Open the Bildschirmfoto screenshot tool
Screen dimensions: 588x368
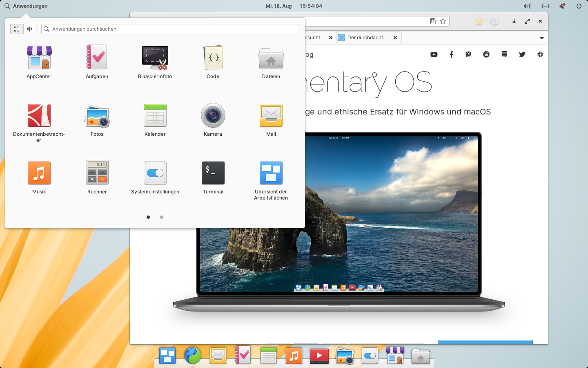pyautogui.click(x=155, y=62)
